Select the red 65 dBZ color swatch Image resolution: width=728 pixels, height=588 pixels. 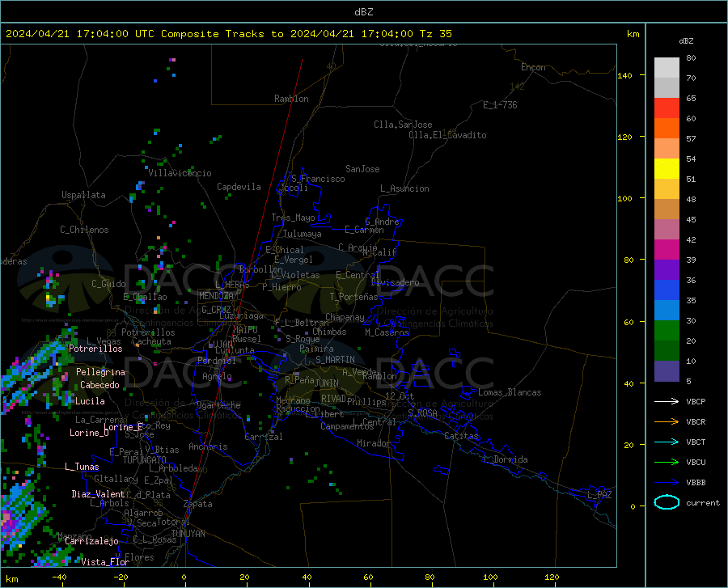pyautogui.click(x=667, y=108)
